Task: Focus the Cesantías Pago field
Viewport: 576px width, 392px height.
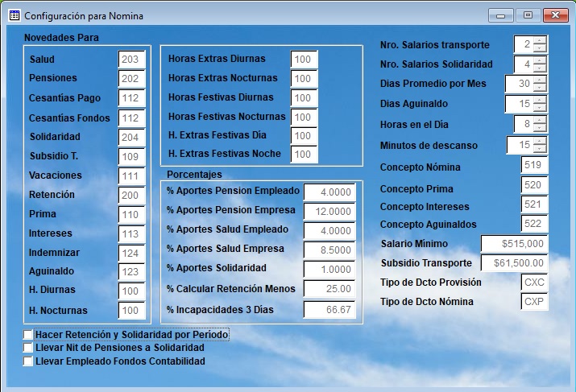Action: 132,98
